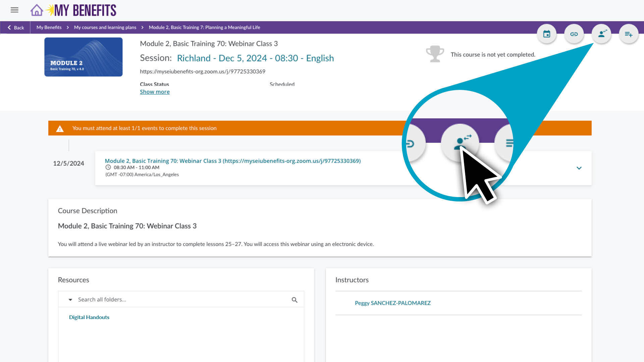Click the add-to-list icon on far right
The height and width of the screenshot is (362, 644).
pyautogui.click(x=629, y=34)
